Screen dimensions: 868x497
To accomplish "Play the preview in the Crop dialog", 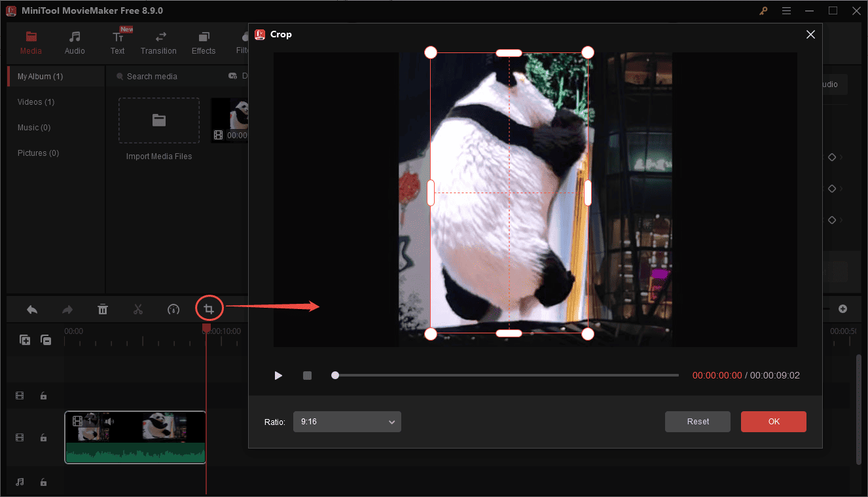I will coord(278,376).
